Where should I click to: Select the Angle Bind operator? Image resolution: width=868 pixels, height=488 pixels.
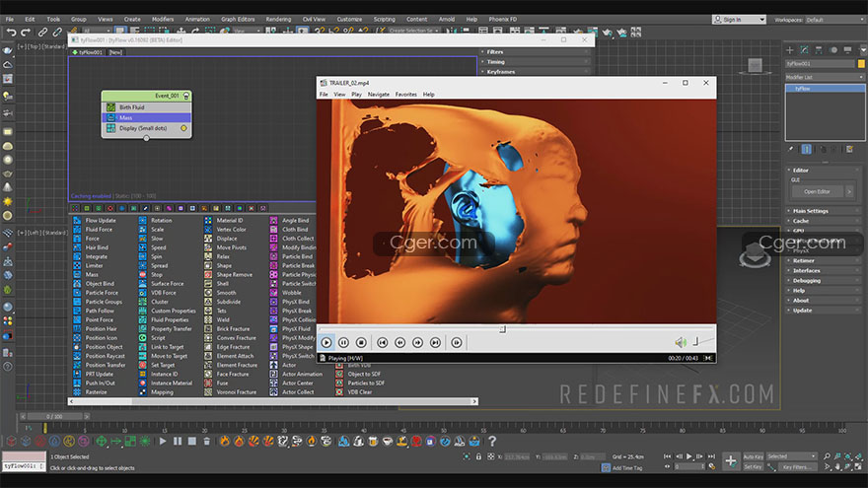[295, 220]
